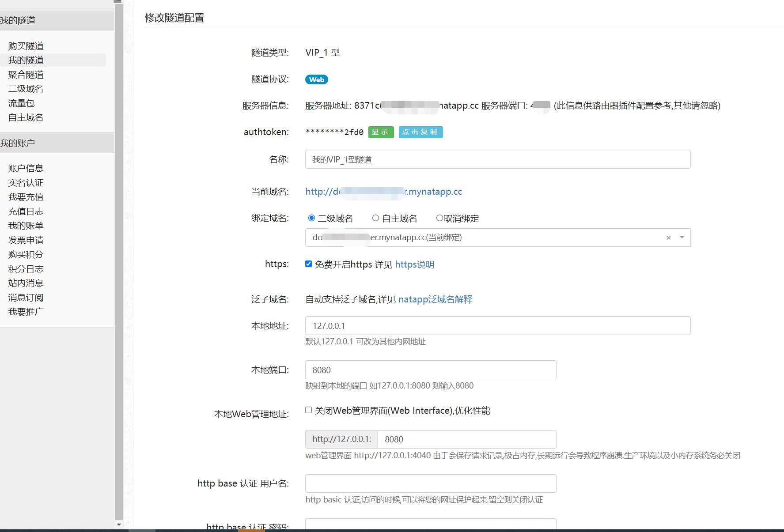The image size is (784, 532).
Task: Select the 取消绑定 radio option
Action: 439,218
